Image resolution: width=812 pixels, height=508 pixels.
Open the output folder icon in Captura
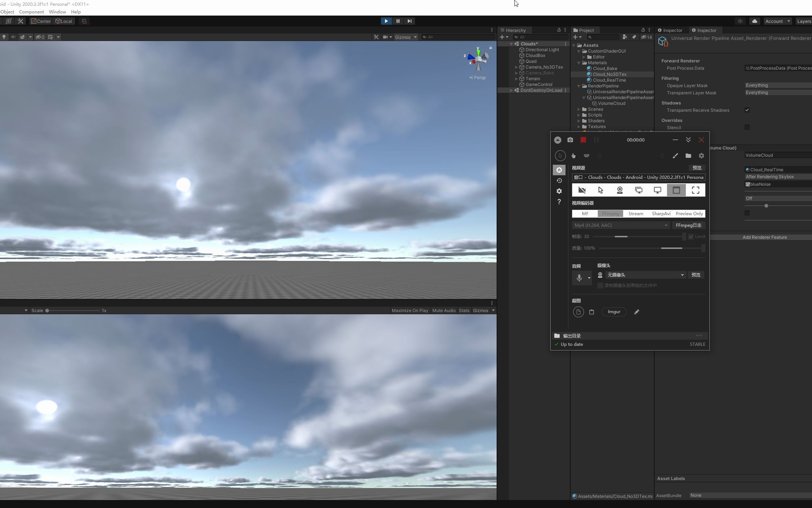tap(688, 156)
